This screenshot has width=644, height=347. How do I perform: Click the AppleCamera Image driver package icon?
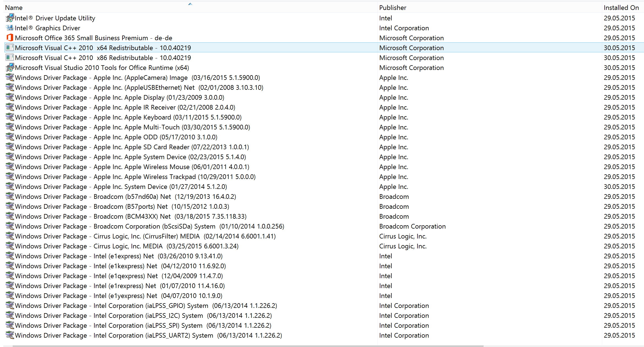pos(10,78)
